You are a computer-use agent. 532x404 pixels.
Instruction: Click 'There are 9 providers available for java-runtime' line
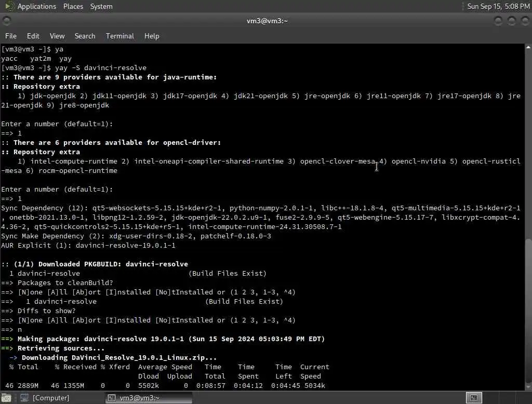(109, 77)
